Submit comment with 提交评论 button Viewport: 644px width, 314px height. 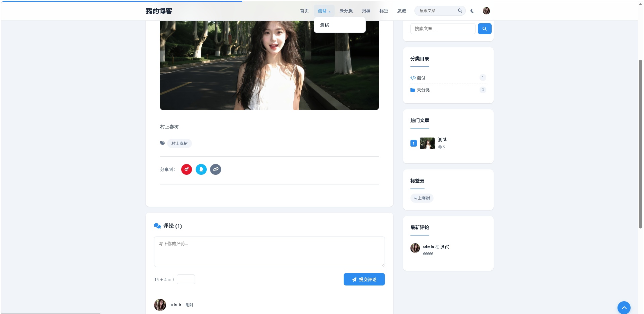[364, 279]
